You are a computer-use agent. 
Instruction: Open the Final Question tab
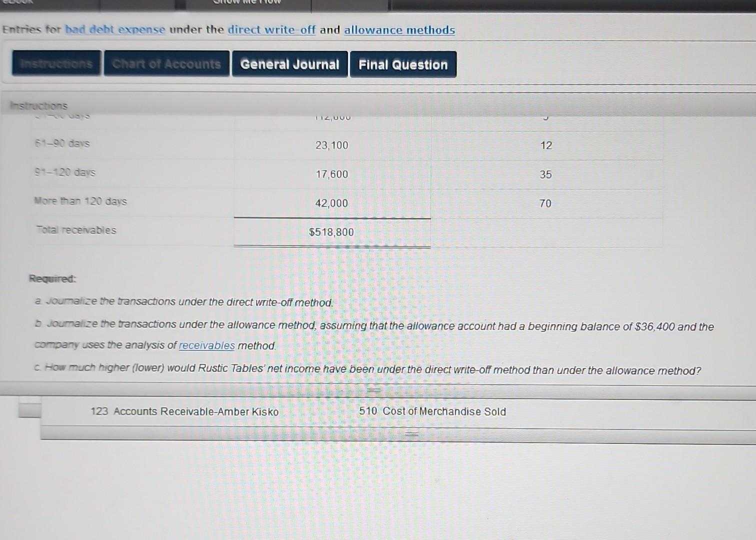click(x=403, y=64)
